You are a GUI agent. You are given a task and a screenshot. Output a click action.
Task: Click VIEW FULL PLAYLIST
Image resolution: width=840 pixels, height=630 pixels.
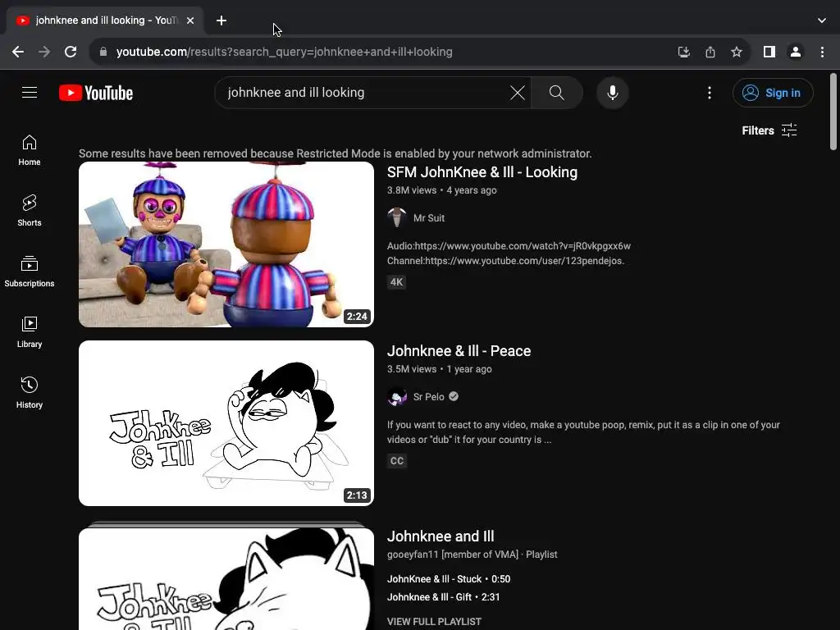[434, 622]
